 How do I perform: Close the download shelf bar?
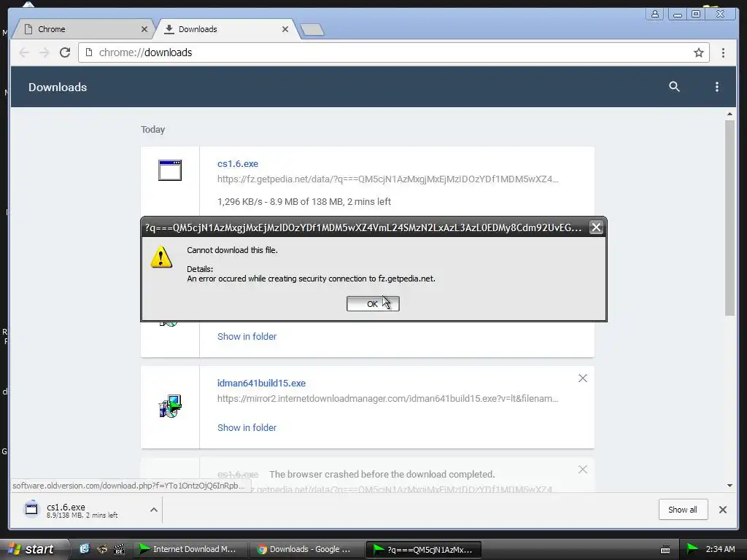pyautogui.click(x=723, y=510)
